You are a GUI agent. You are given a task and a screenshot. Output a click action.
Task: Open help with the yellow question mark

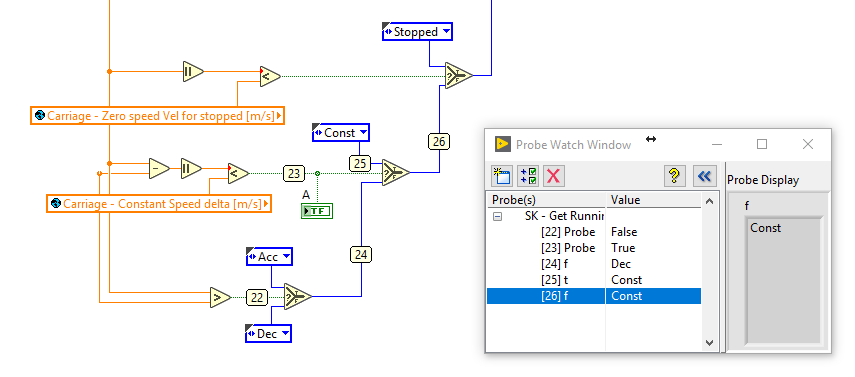coord(675,176)
